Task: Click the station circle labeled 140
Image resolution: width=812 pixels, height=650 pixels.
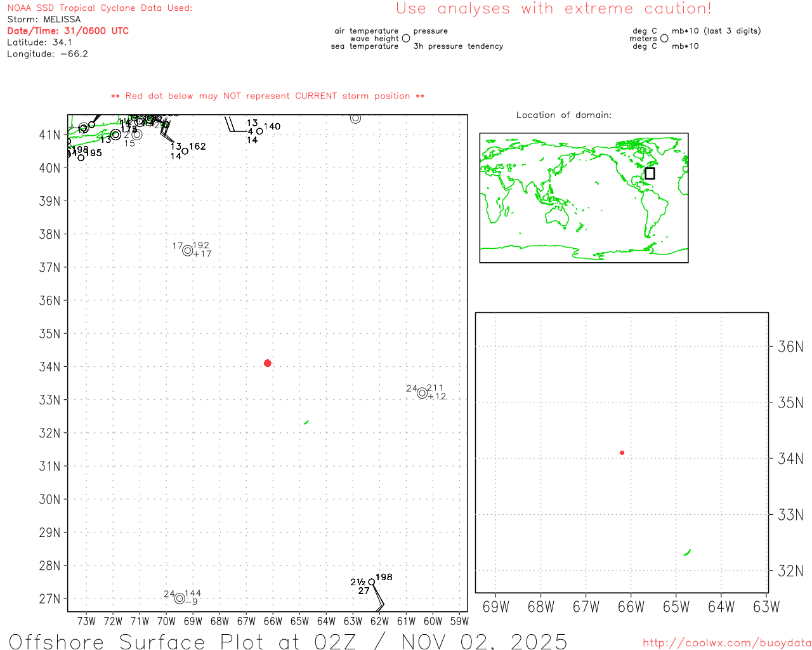Action: click(x=259, y=131)
